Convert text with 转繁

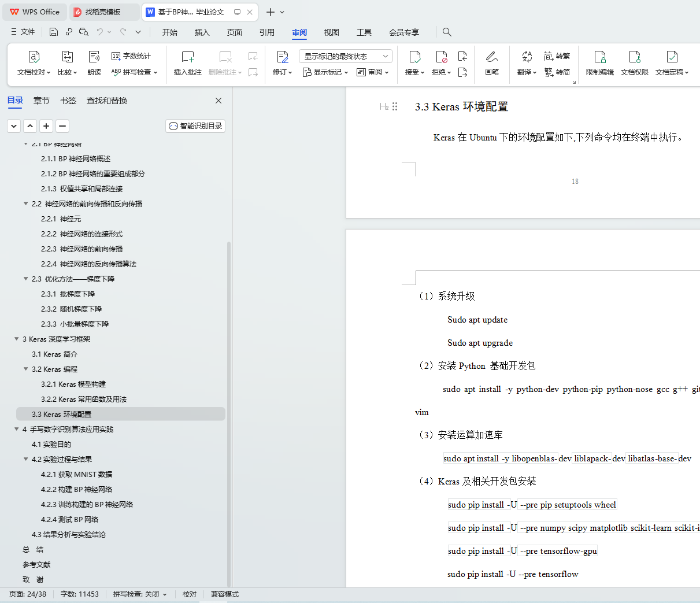(x=557, y=56)
